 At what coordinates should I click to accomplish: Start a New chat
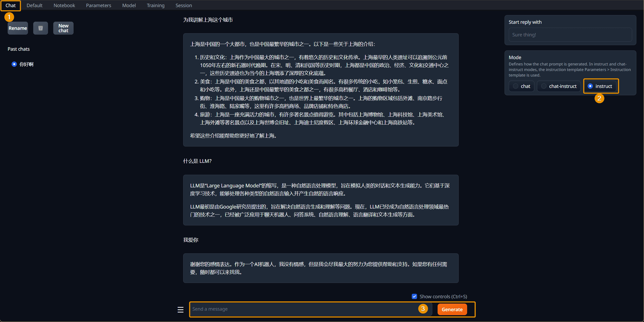[x=63, y=28]
